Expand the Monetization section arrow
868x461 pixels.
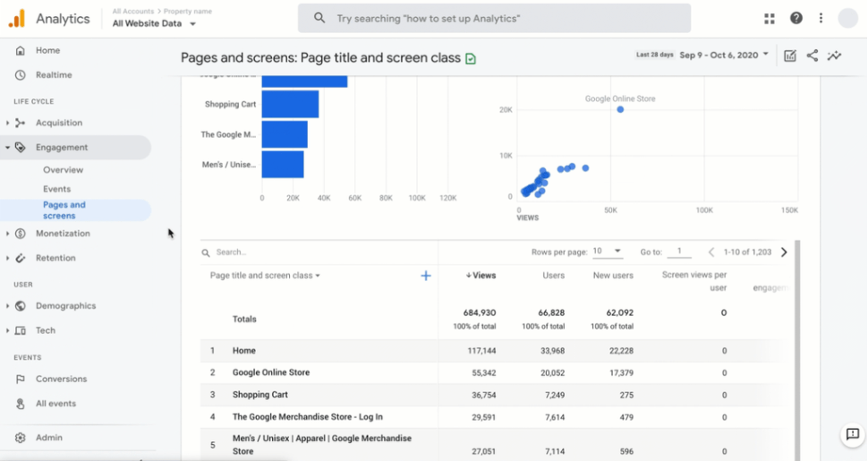pyautogui.click(x=7, y=234)
